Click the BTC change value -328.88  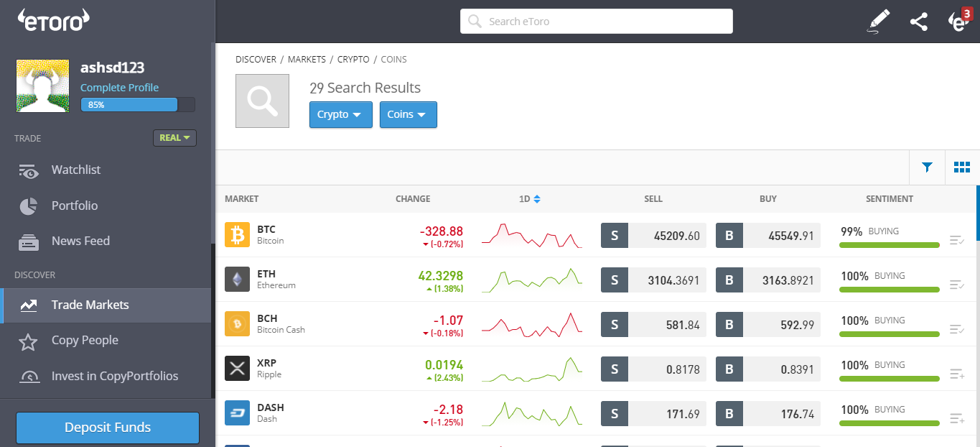point(442,231)
